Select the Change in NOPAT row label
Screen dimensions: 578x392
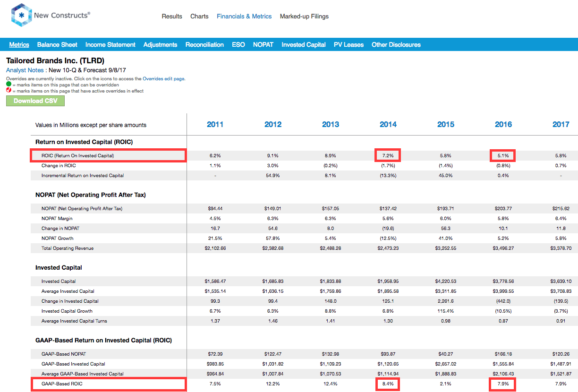[x=60, y=228]
